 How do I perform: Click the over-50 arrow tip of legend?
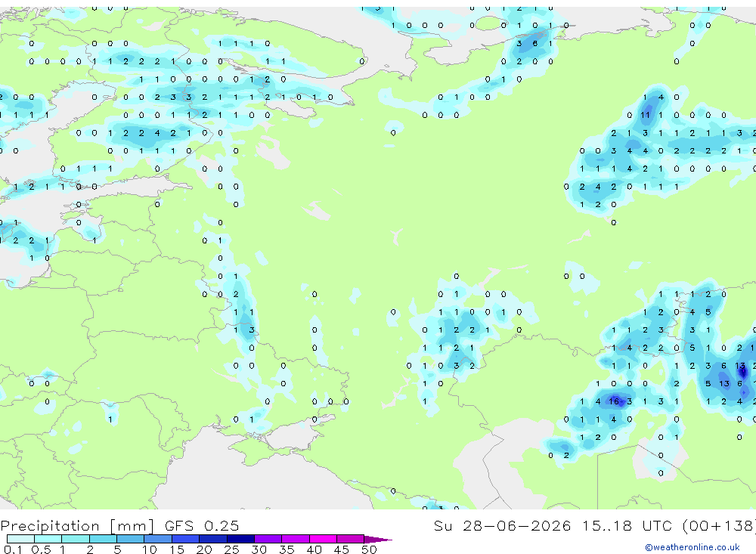tap(377, 539)
